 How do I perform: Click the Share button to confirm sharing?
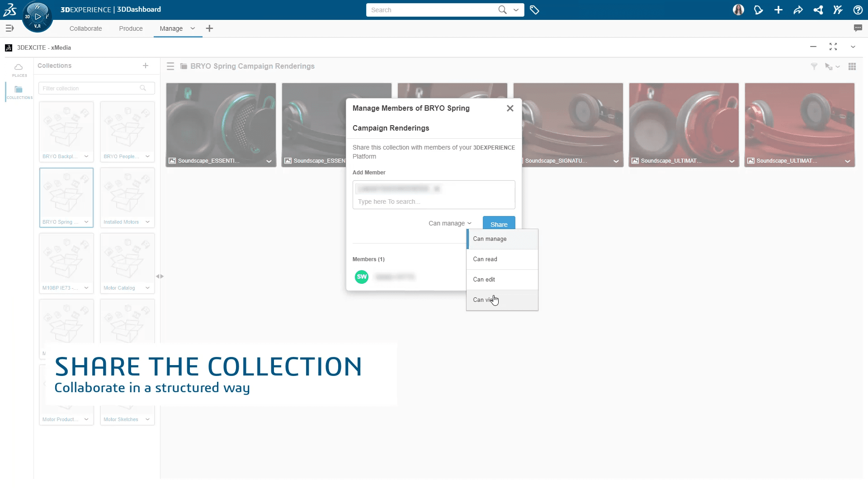click(x=499, y=224)
